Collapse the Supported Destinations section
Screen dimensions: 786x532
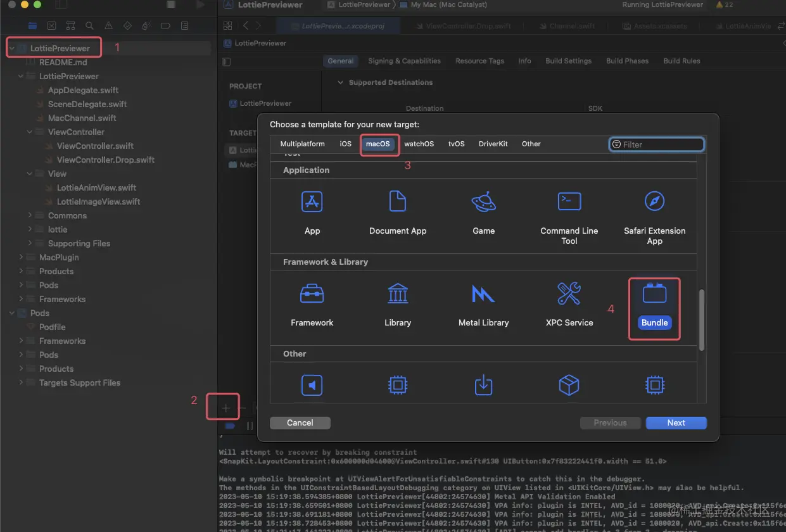click(341, 82)
